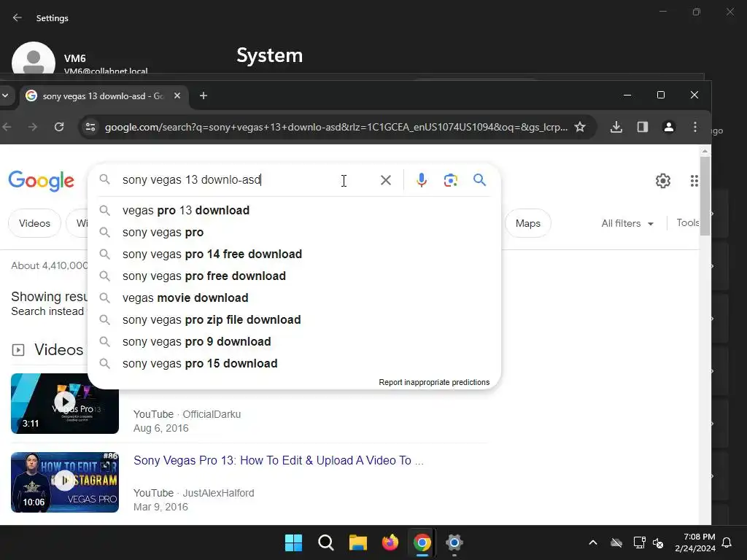Image resolution: width=747 pixels, height=560 pixels.
Task: Close the sony vegas search tab
Action: coord(177,96)
